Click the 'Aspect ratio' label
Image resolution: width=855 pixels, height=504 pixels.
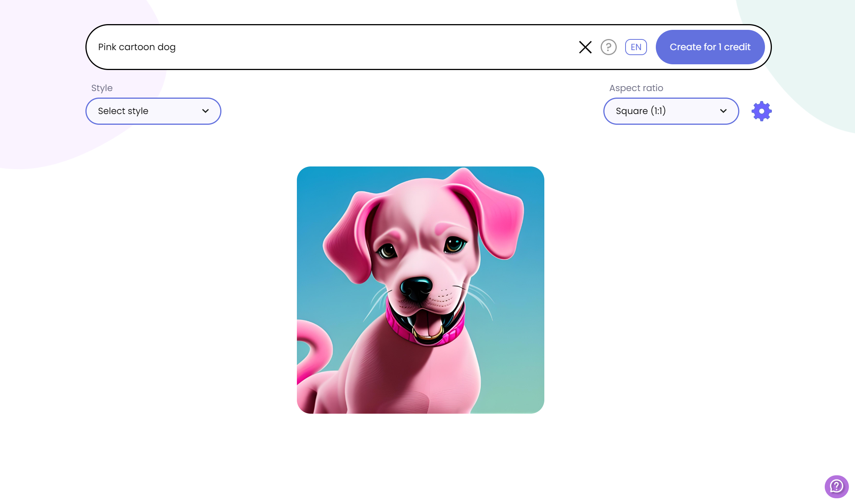coord(636,88)
